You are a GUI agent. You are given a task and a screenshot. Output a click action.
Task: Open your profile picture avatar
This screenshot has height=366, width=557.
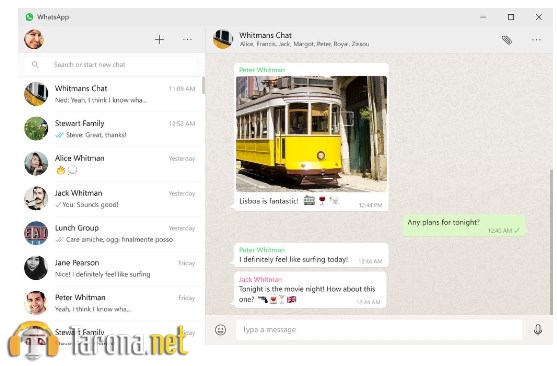point(34,39)
